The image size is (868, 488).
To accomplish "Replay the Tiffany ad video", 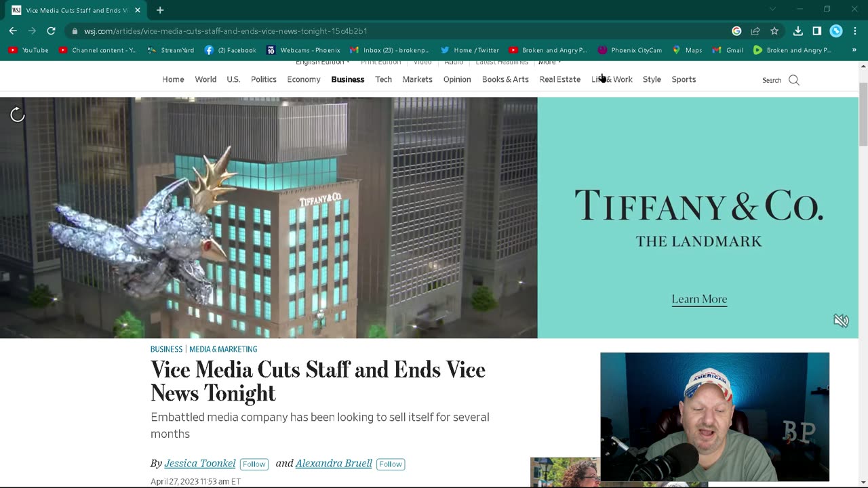I will [x=18, y=115].
